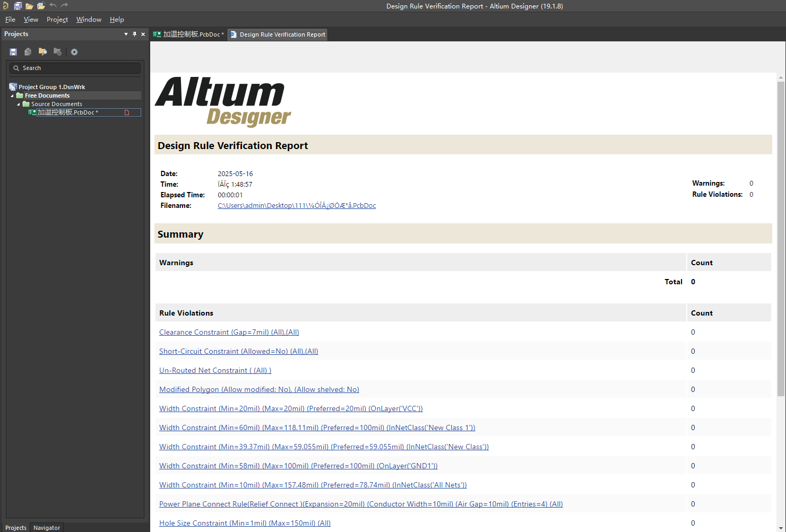Collapse the Free Documents tree node

pyautogui.click(x=12, y=96)
